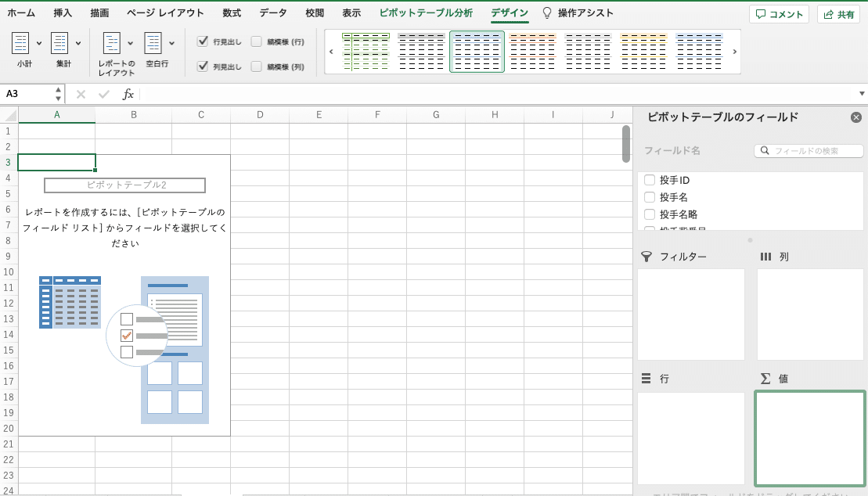The height and width of the screenshot is (496, 868).
Task: Expand the レポートのレイアウト dropdown arrow
Action: [130, 43]
